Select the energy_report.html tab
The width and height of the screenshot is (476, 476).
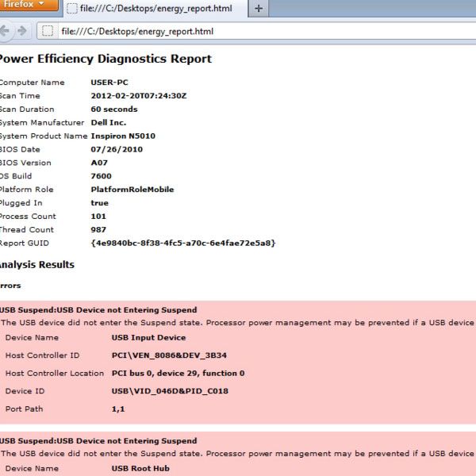(x=155, y=8)
